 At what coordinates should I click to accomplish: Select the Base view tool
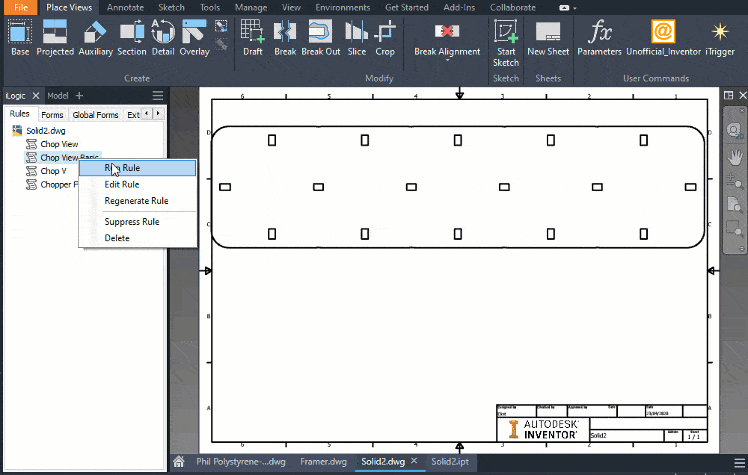pos(19,38)
